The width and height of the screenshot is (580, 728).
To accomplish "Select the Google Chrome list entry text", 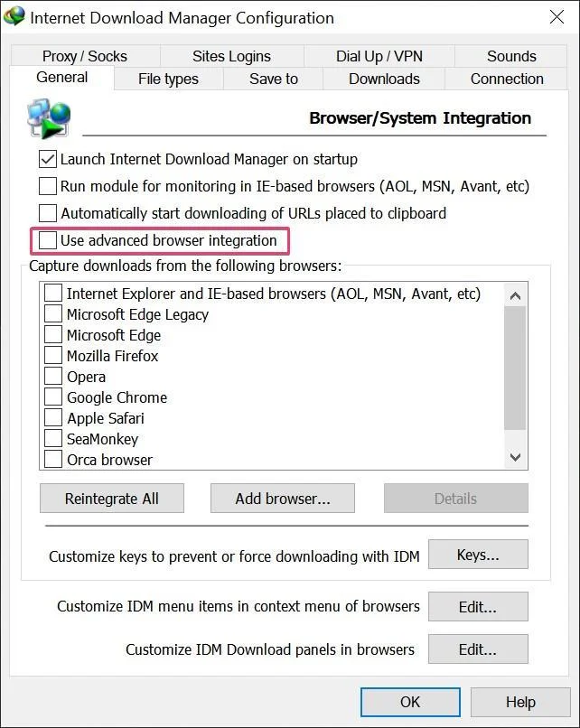I will tap(117, 397).
